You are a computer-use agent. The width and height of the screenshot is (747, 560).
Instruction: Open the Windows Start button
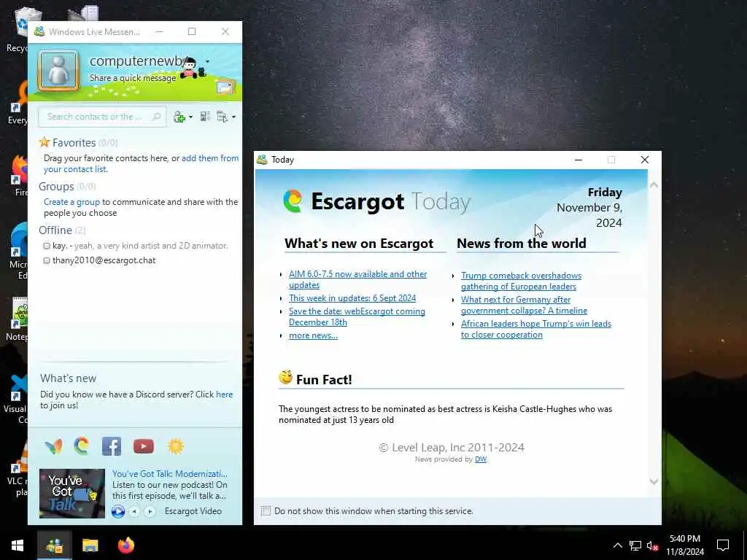click(x=18, y=545)
